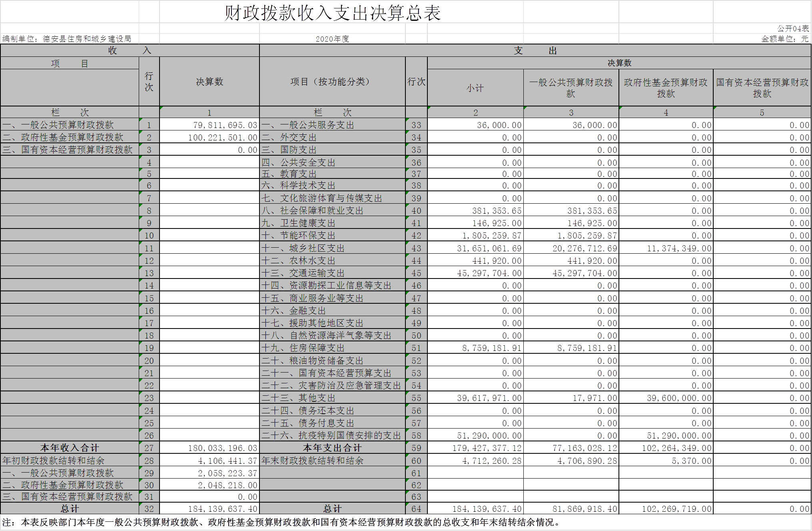
Task: Click the 2020年度 cell
Action: tap(332, 39)
